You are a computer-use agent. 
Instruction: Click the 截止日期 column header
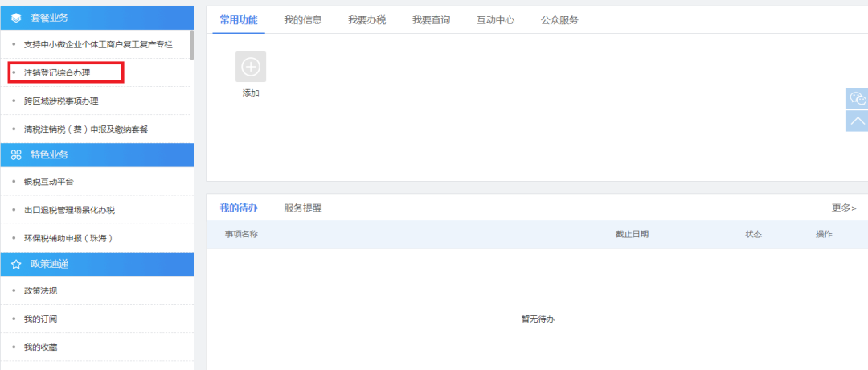coord(633,234)
